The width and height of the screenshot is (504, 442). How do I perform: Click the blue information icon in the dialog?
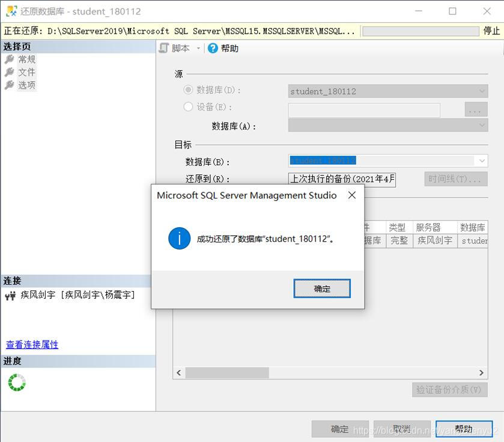click(180, 238)
